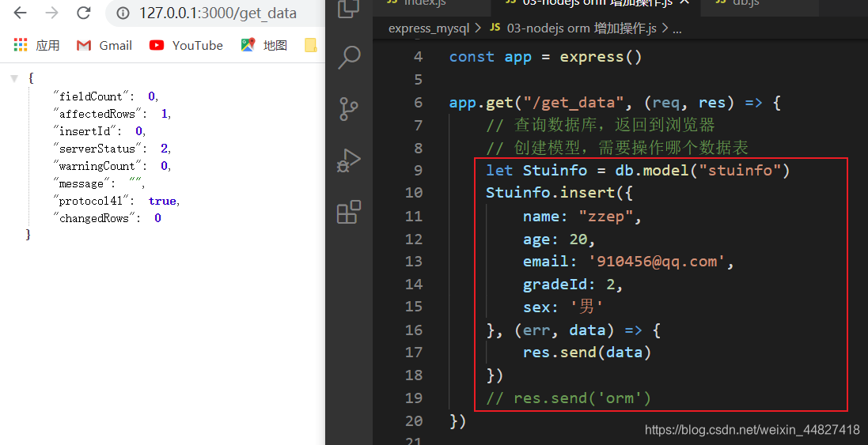This screenshot has height=445, width=868.
Task: Click line number 6 in the gutter
Action: click(418, 102)
